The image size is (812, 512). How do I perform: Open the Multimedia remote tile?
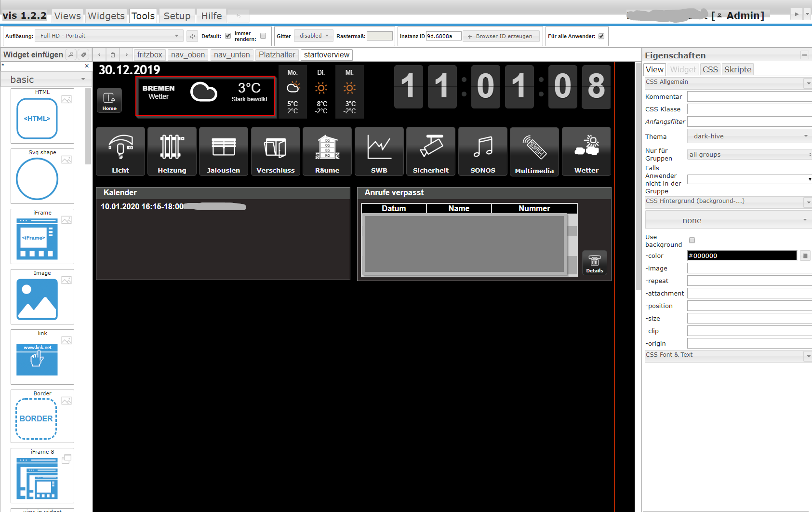point(534,152)
